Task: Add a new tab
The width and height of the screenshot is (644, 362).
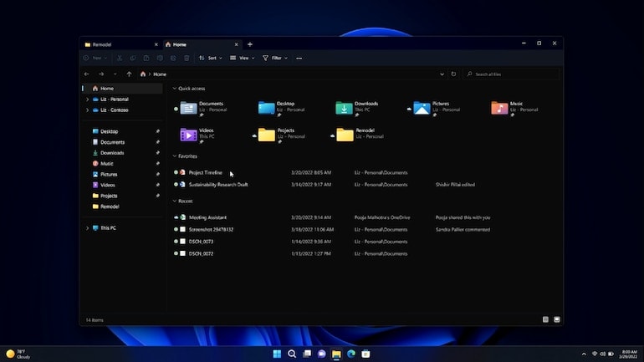Action: pyautogui.click(x=250, y=44)
